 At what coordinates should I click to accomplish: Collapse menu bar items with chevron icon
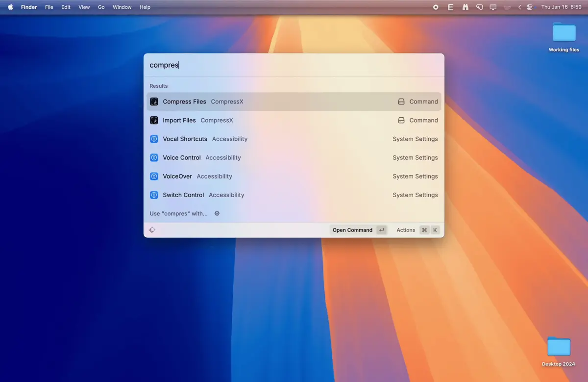519,7
